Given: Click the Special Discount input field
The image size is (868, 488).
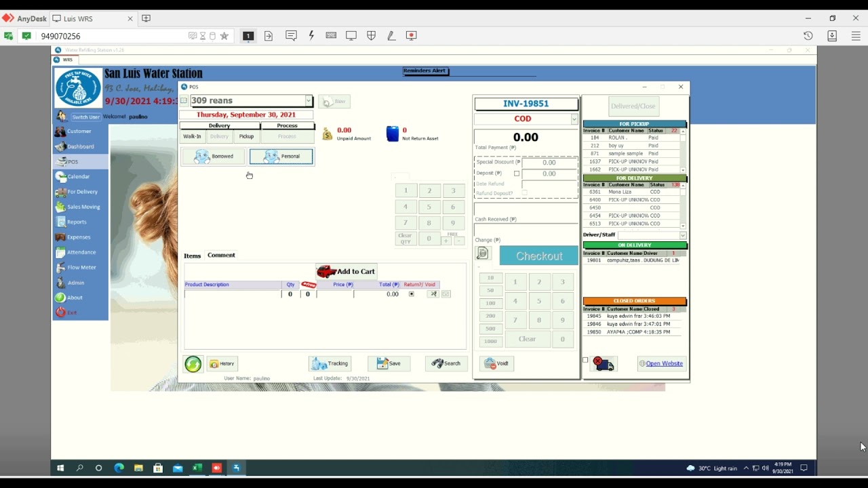Looking at the screenshot, I should (x=549, y=163).
